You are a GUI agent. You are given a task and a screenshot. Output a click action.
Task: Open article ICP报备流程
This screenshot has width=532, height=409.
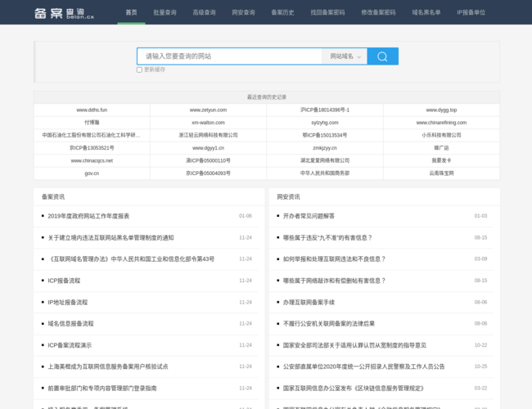pyautogui.click(x=64, y=281)
